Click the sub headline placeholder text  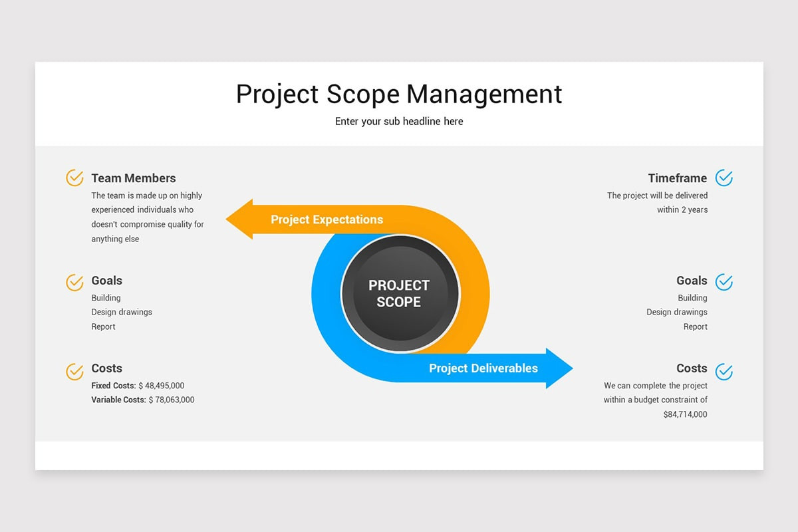click(398, 121)
